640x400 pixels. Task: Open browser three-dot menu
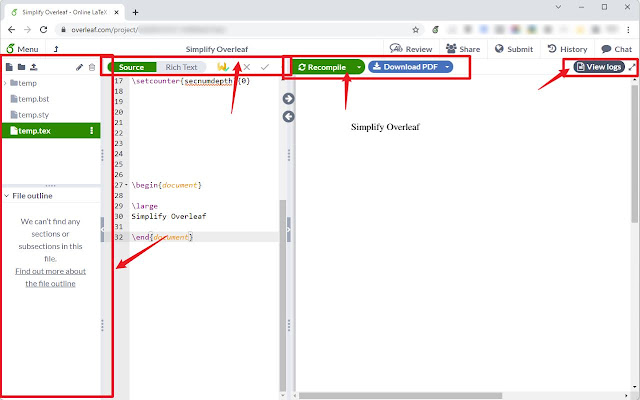pyautogui.click(x=629, y=29)
